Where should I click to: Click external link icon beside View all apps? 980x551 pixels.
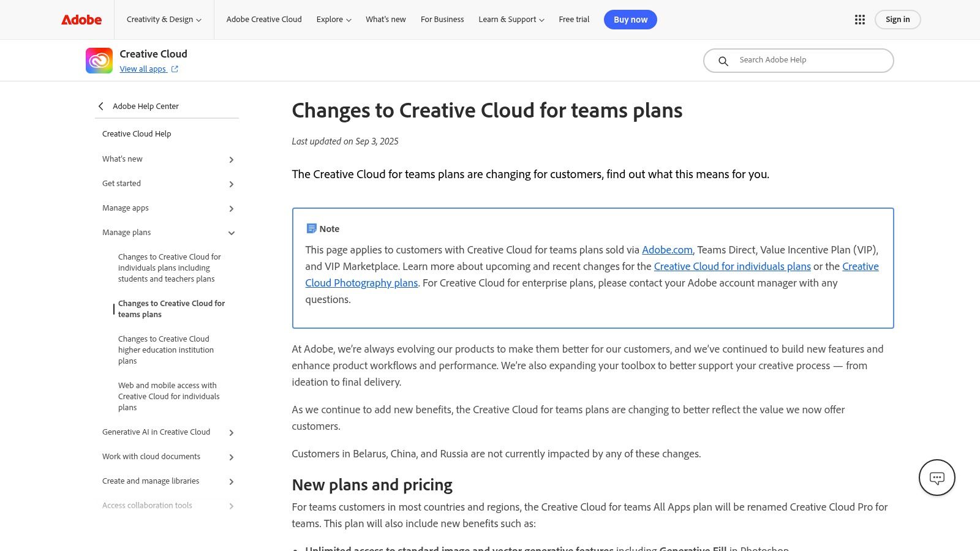175,69
